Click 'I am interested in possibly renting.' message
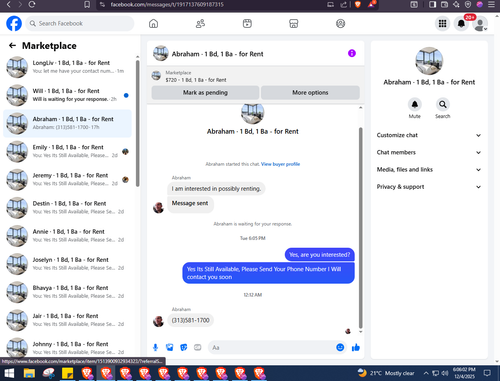 point(216,189)
